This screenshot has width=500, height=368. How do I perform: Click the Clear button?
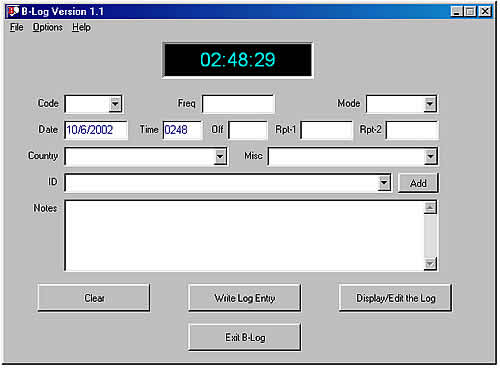(94, 298)
